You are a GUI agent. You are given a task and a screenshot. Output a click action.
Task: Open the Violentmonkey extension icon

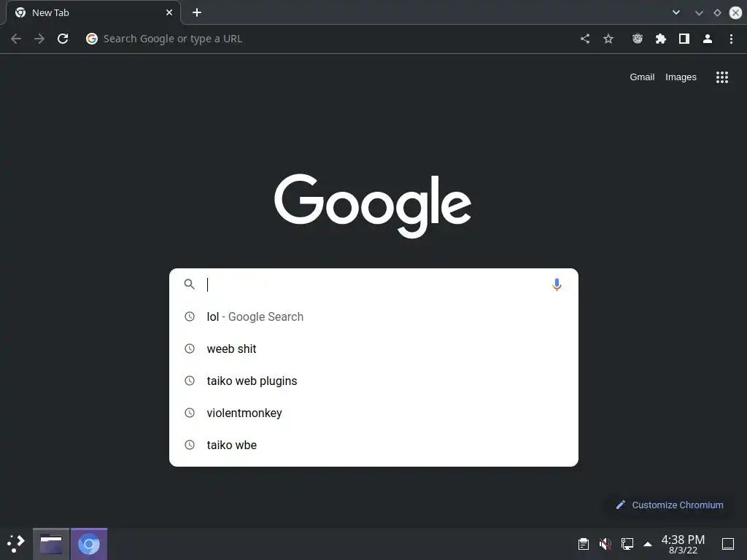[638, 39]
